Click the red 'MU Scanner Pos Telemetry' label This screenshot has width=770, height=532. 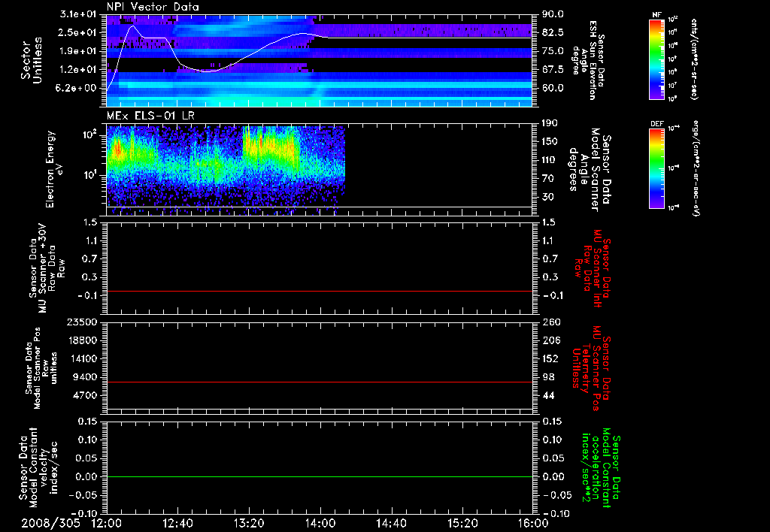[591, 368]
